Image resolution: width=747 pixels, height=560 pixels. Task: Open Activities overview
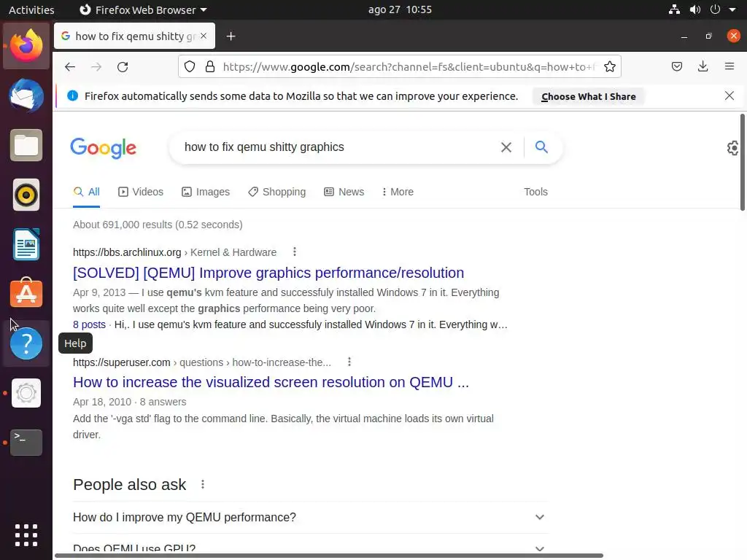click(31, 9)
